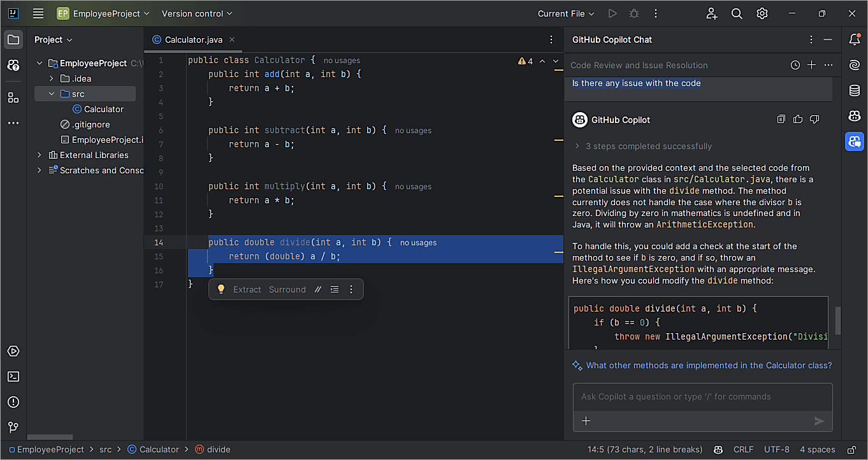
Task: Open the Terminal tool window
Action: pyautogui.click(x=13, y=377)
